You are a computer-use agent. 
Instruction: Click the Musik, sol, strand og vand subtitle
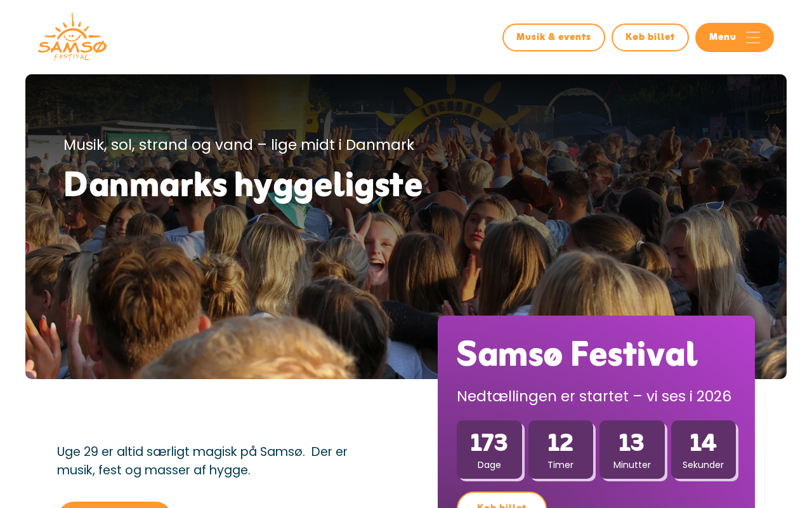pyautogui.click(x=239, y=145)
